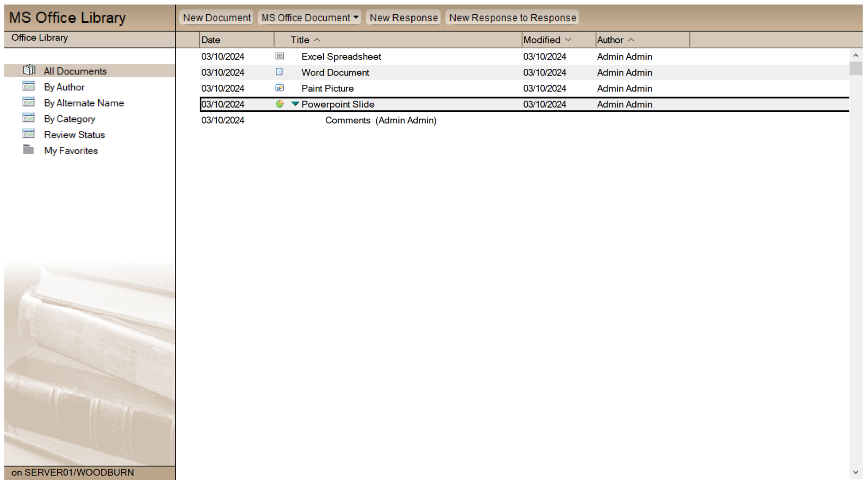Sort by the Modified column arrow

pyautogui.click(x=568, y=40)
